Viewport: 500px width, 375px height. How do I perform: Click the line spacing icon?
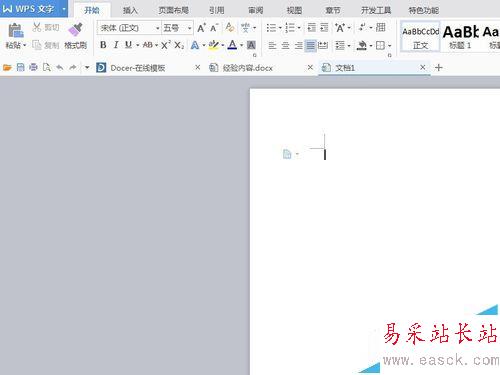[x=340, y=45]
